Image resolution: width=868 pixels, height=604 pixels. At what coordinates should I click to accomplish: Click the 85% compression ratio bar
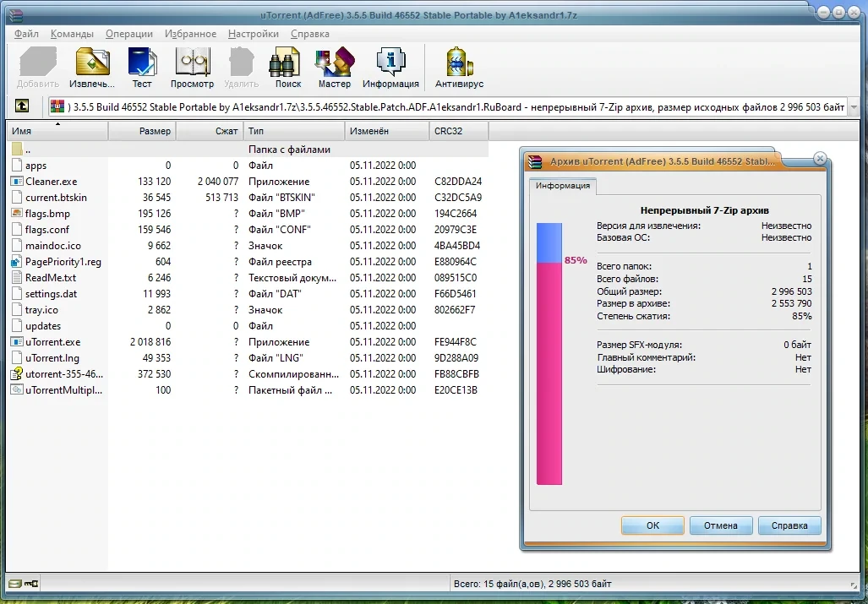click(x=549, y=354)
